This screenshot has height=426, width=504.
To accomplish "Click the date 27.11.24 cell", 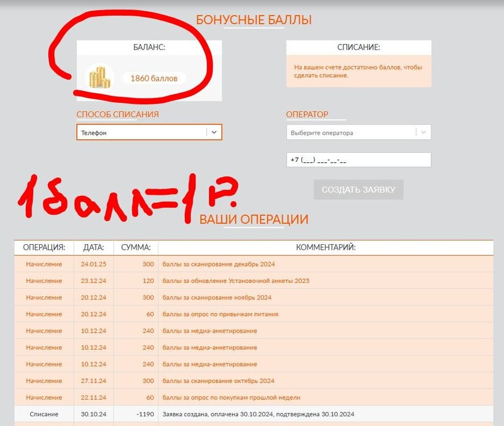I will click(94, 381).
